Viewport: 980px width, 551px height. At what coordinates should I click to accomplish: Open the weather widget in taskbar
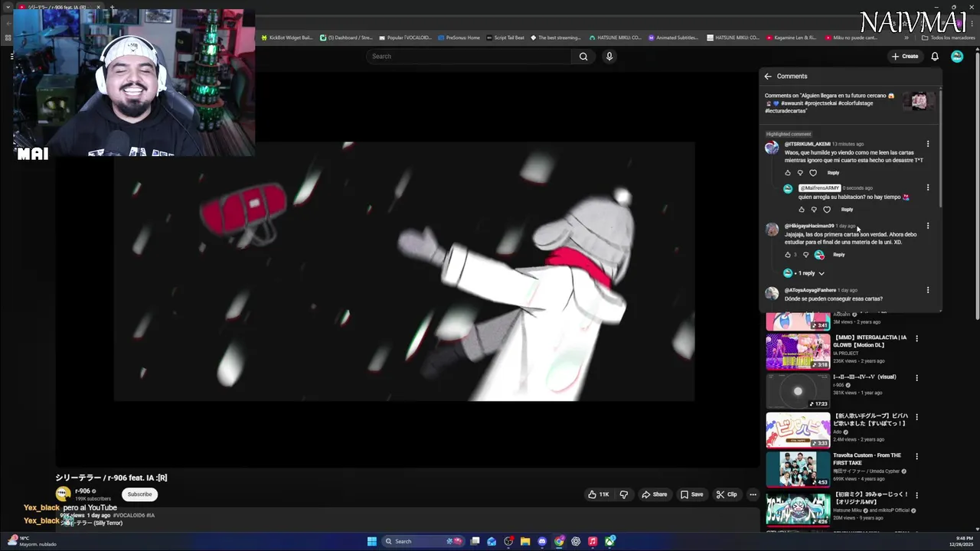pyautogui.click(x=31, y=541)
